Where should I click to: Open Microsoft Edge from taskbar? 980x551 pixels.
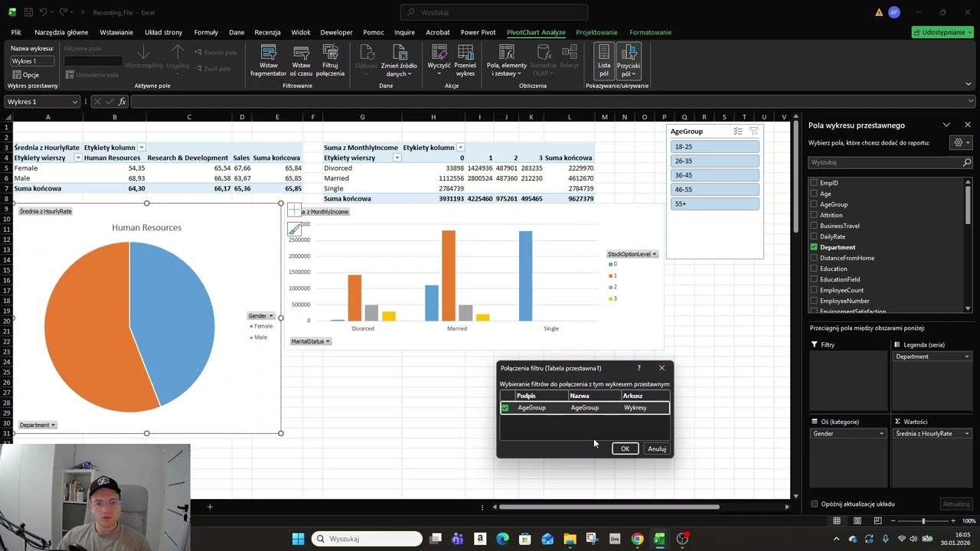pyautogui.click(x=502, y=539)
